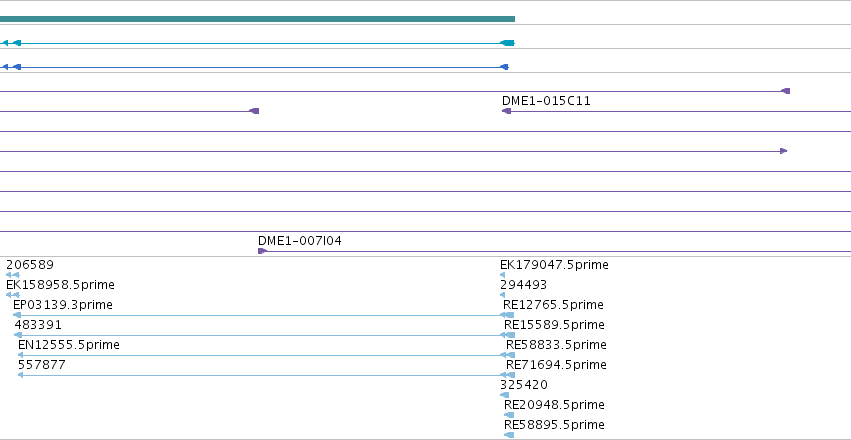Click the dark blue transcript line
Screen dimensions: 851x440
[x=254, y=67]
